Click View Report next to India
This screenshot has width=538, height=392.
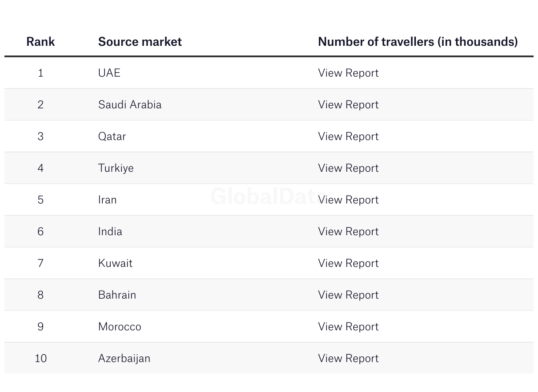[348, 232]
